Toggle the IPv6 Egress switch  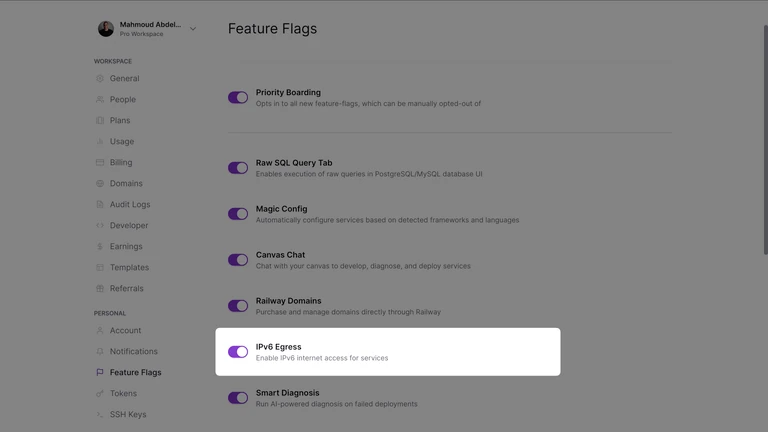(x=238, y=352)
